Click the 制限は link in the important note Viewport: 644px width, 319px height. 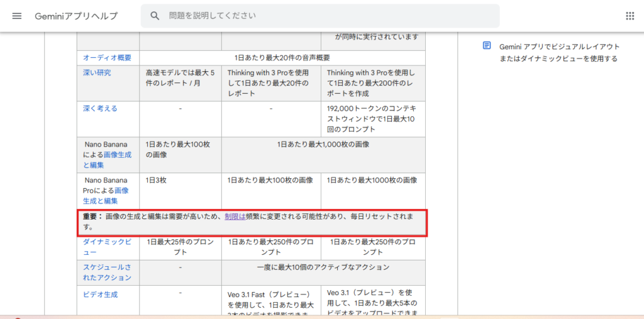[235, 216]
